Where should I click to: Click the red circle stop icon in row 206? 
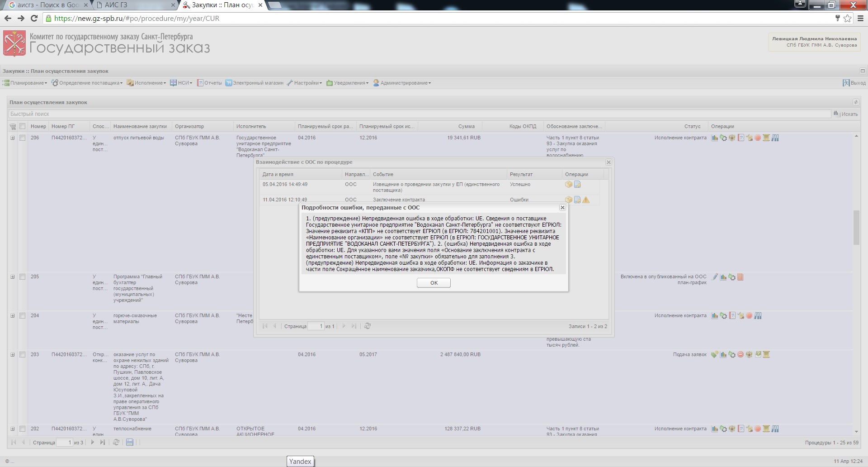pos(758,138)
